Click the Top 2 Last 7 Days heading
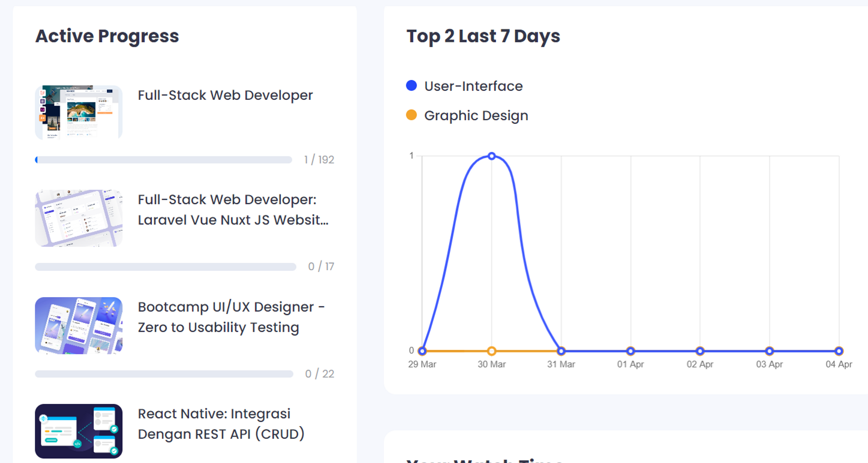This screenshot has width=868, height=463. [483, 36]
